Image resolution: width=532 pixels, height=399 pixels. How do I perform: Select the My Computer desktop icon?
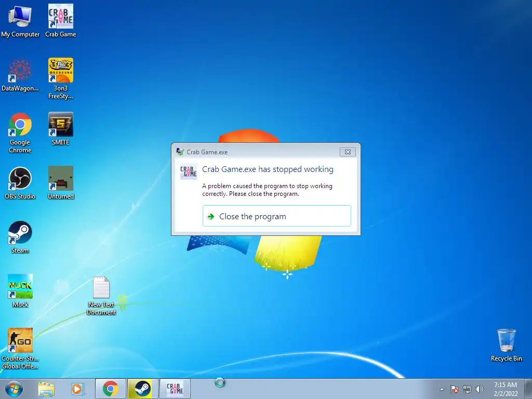click(x=20, y=21)
